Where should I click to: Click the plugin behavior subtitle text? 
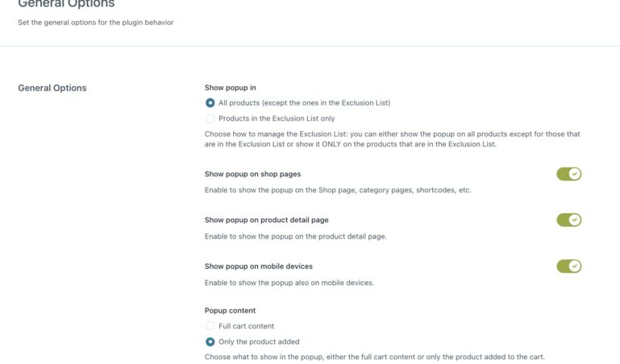pos(95,23)
